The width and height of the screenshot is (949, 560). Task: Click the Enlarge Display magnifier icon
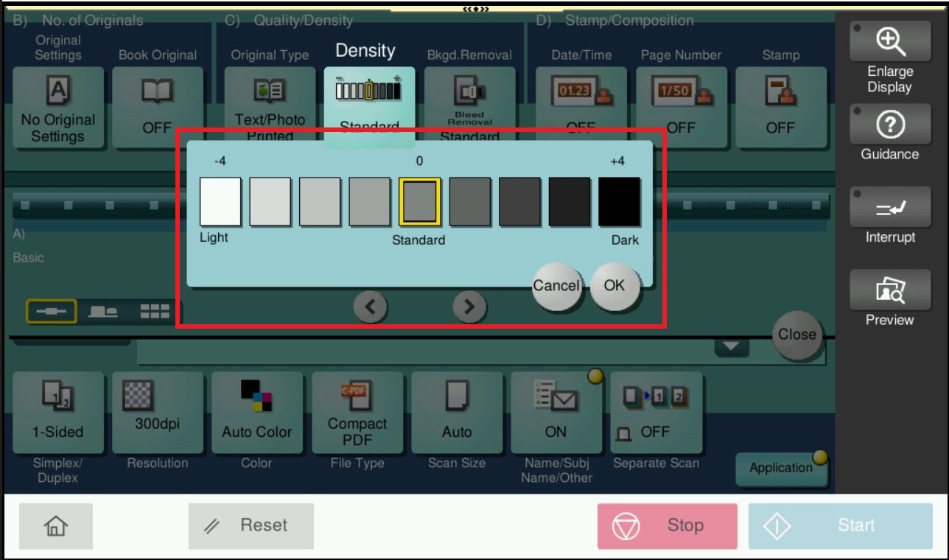(x=889, y=40)
